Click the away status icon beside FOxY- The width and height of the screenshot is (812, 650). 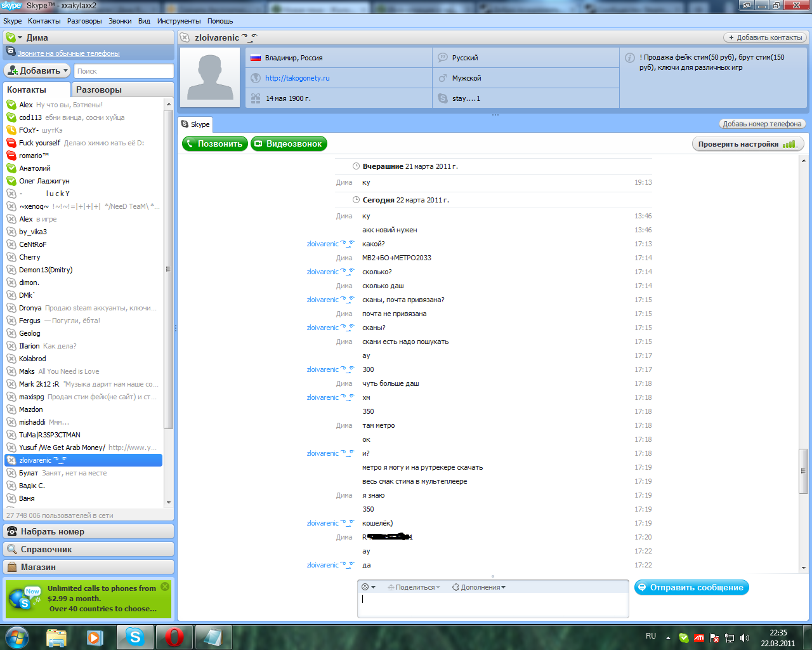[x=11, y=130]
